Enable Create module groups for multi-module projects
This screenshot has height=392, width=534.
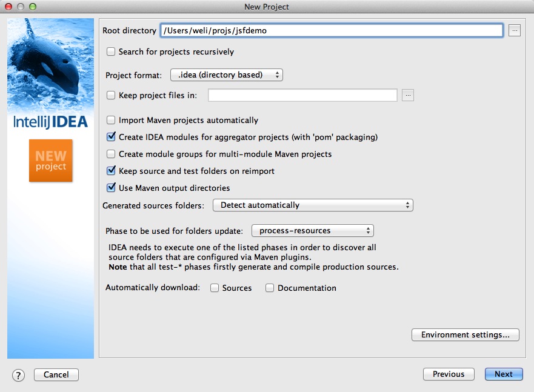coord(111,154)
